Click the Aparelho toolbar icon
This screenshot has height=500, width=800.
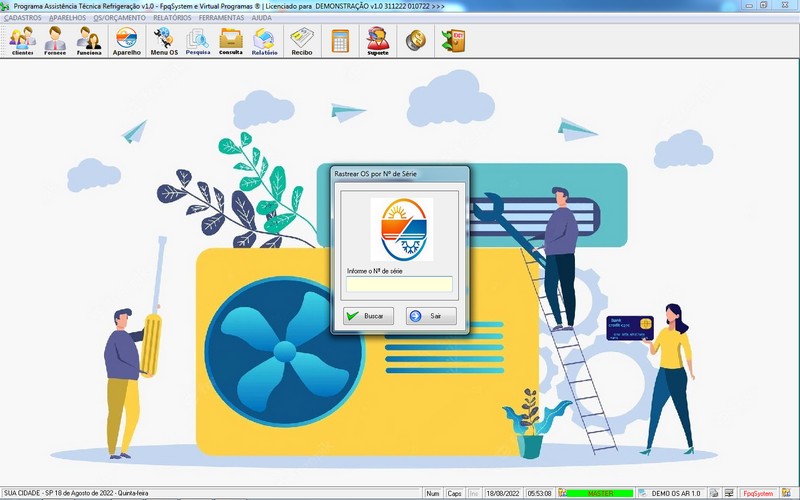pyautogui.click(x=127, y=41)
